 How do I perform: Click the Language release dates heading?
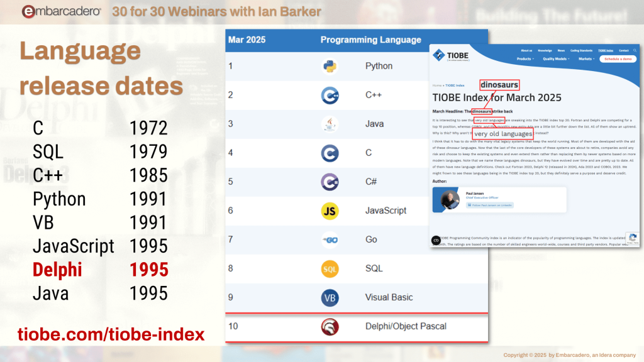tap(101, 68)
